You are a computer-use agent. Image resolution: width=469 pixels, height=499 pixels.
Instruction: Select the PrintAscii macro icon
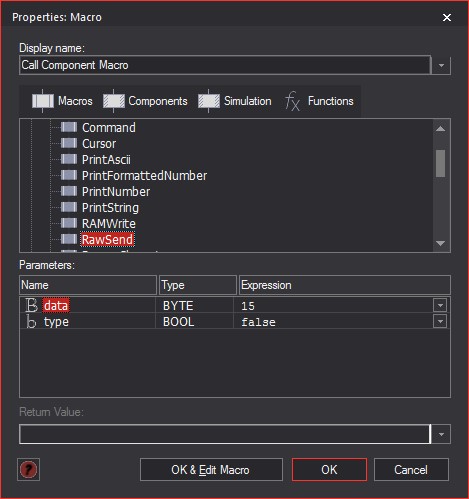(x=69, y=159)
